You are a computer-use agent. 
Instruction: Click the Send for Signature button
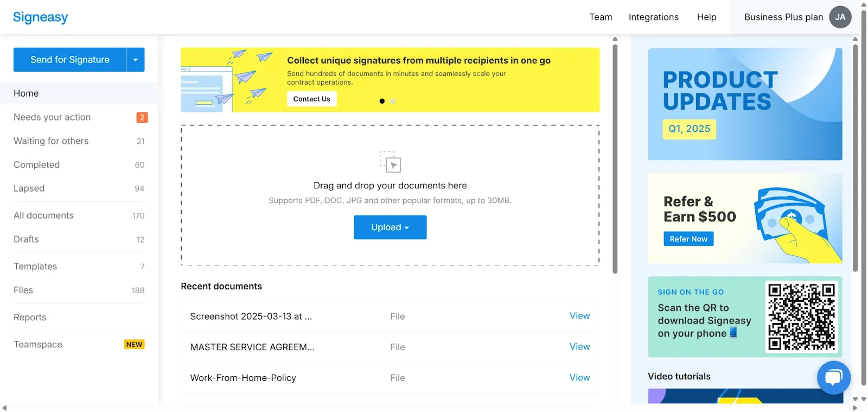70,60
